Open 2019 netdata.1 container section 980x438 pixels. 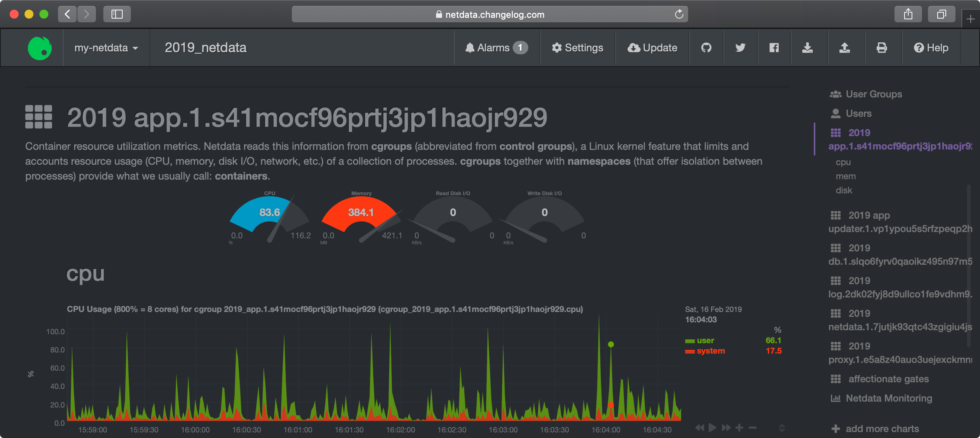tap(900, 320)
